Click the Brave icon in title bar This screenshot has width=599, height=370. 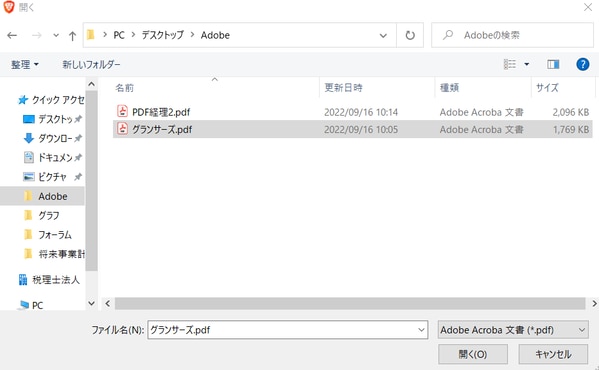[x=8, y=7]
